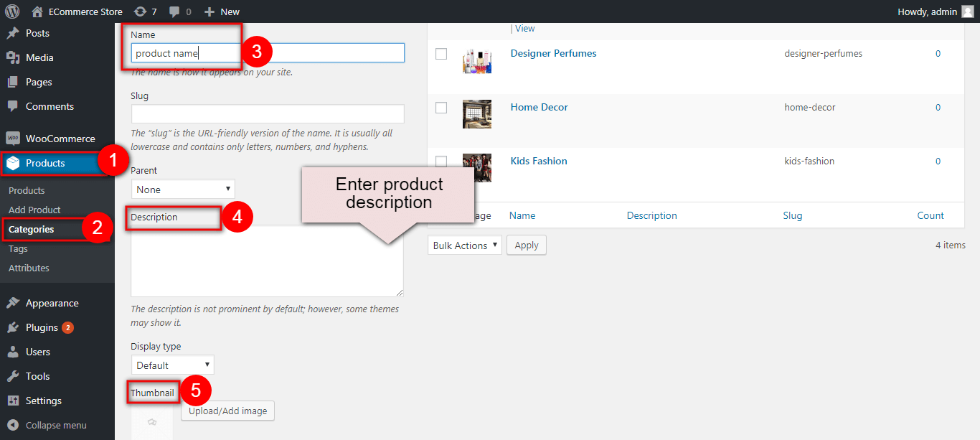Click the admin avatar icon
Viewport: 980px width, 440px height.
pyautogui.click(x=968, y=11)
